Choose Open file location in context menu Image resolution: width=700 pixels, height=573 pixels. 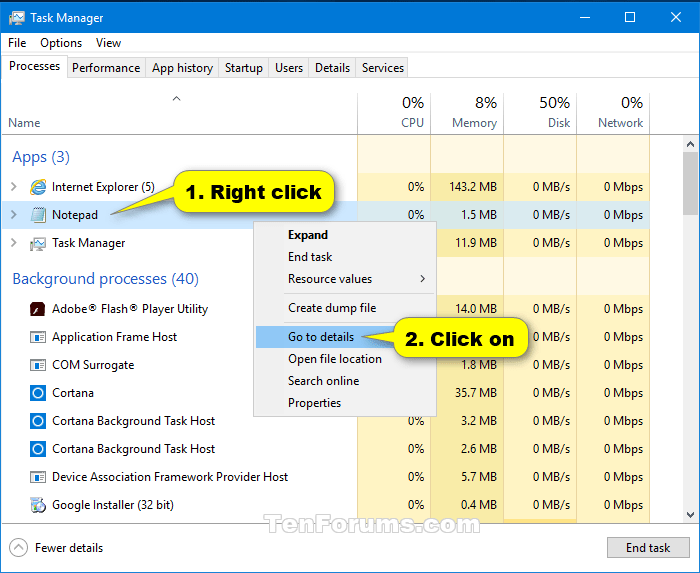(346, 359)
